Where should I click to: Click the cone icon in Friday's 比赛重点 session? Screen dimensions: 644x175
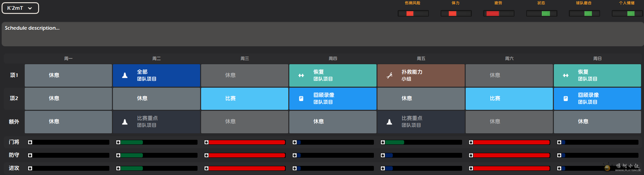pos(389,122)
